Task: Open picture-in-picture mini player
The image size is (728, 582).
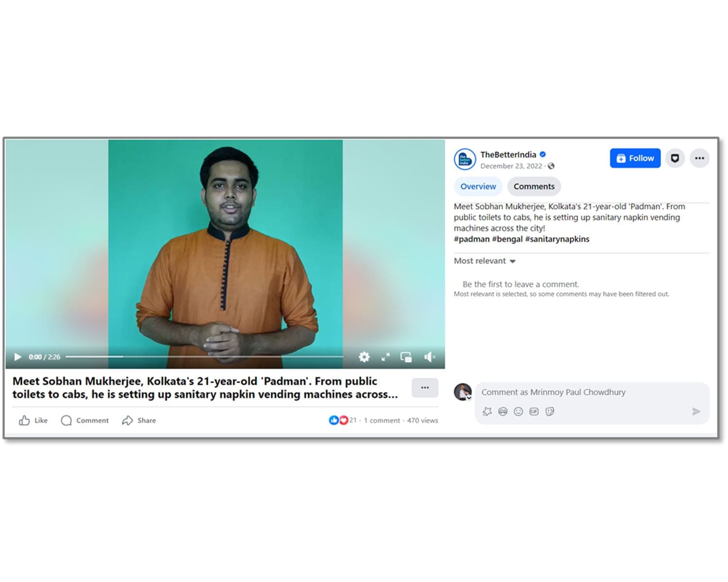Action: (406, 357)
